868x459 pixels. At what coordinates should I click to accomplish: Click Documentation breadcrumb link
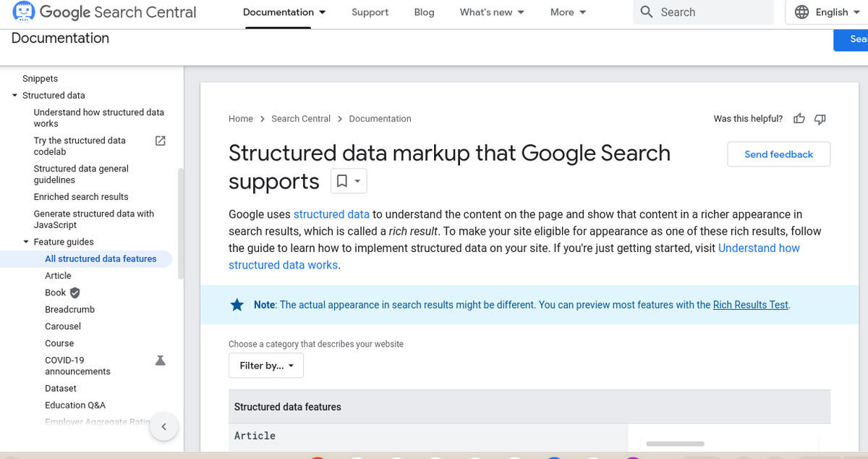(x=380, y=119)
